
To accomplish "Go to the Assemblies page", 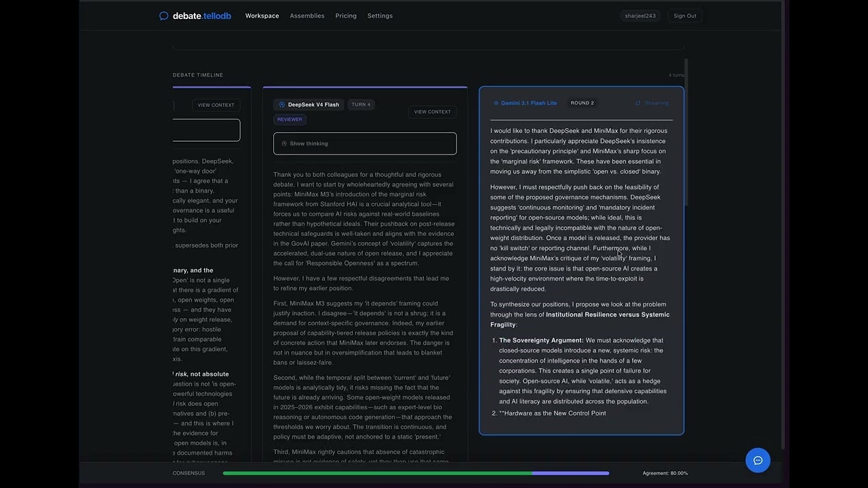I will 307,16.
